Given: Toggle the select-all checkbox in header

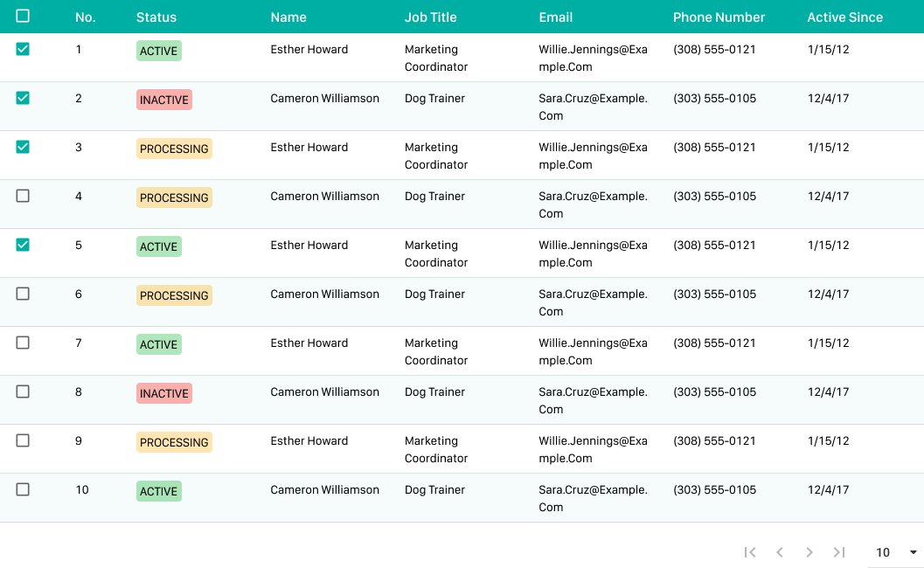Looking at the screenshot, I should [23, 16].
